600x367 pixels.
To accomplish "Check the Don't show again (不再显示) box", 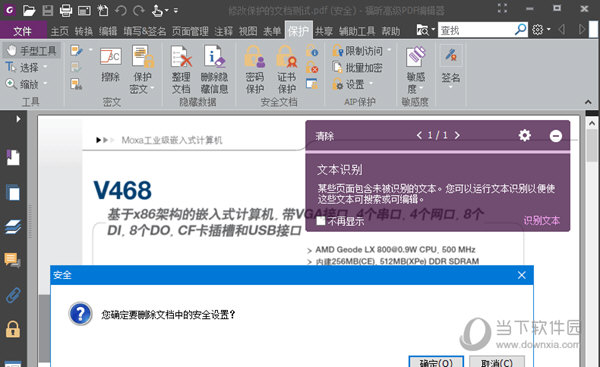I will [321, 221].
